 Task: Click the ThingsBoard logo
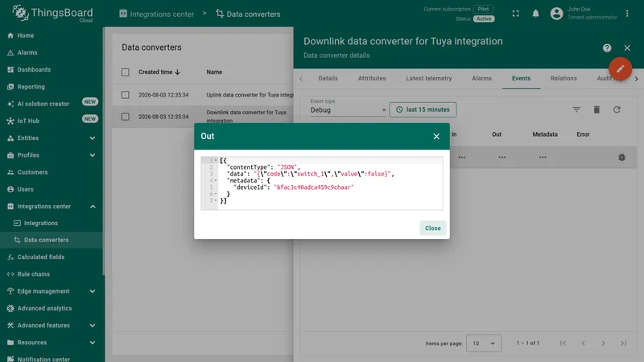tap(52, 13)
